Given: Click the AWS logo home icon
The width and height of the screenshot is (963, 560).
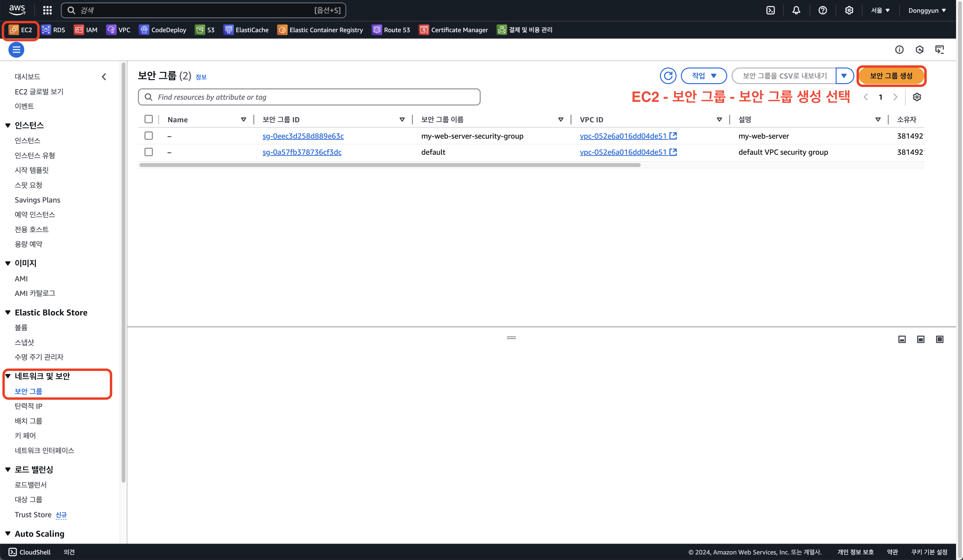Looking at the screenshot, I should tap(17, 10).
